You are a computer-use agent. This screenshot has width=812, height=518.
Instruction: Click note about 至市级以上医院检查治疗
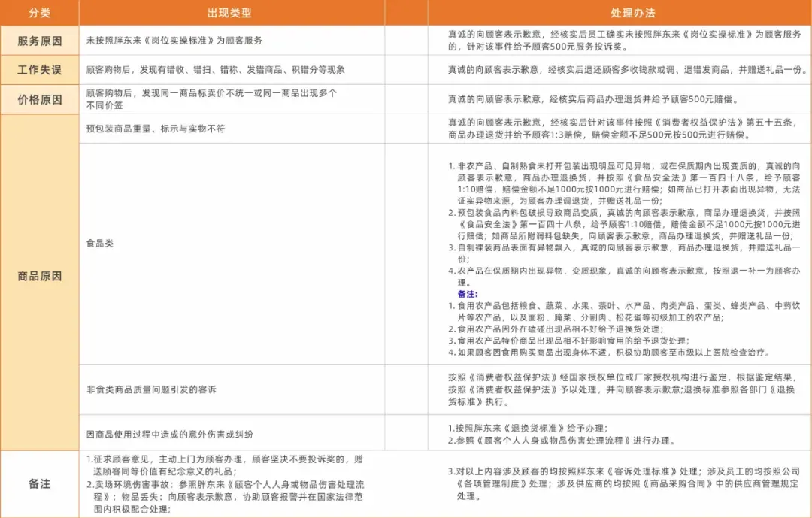[609, 353]
